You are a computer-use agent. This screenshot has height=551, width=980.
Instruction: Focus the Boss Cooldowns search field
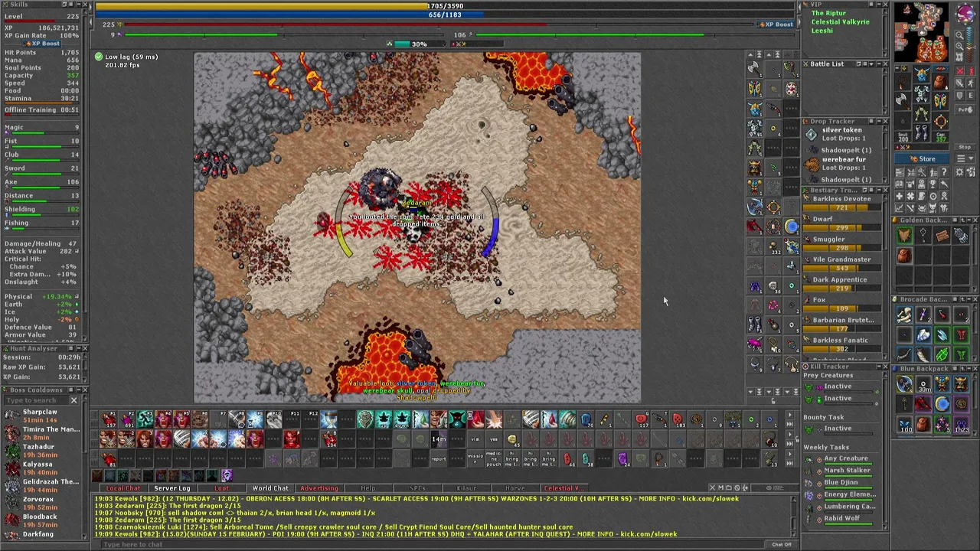click(37, 400)
